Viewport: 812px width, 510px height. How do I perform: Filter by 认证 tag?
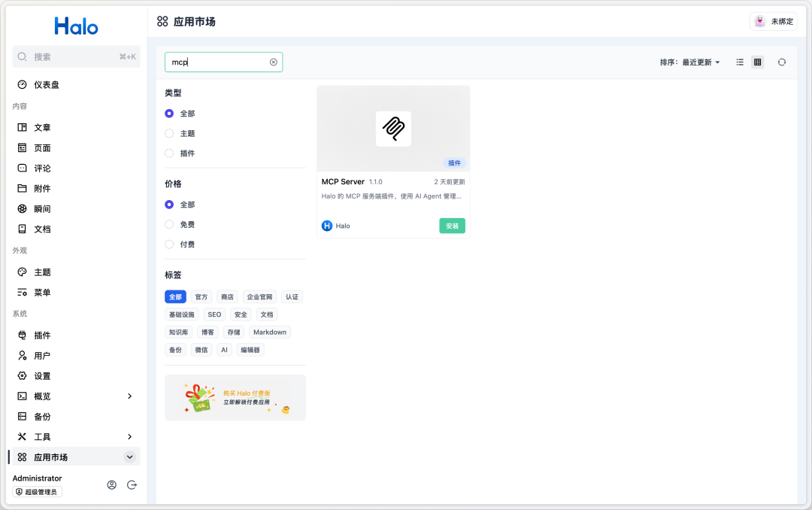click(x=292, y=297)
